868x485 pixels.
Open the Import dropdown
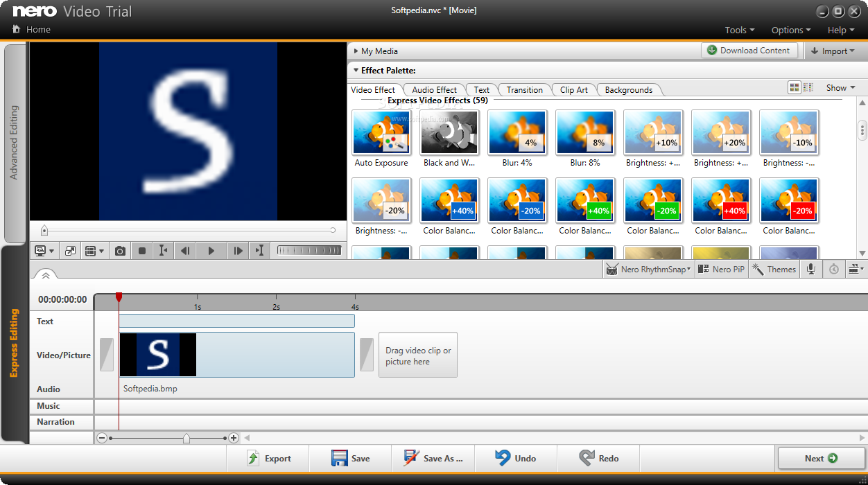pos(835,51)
